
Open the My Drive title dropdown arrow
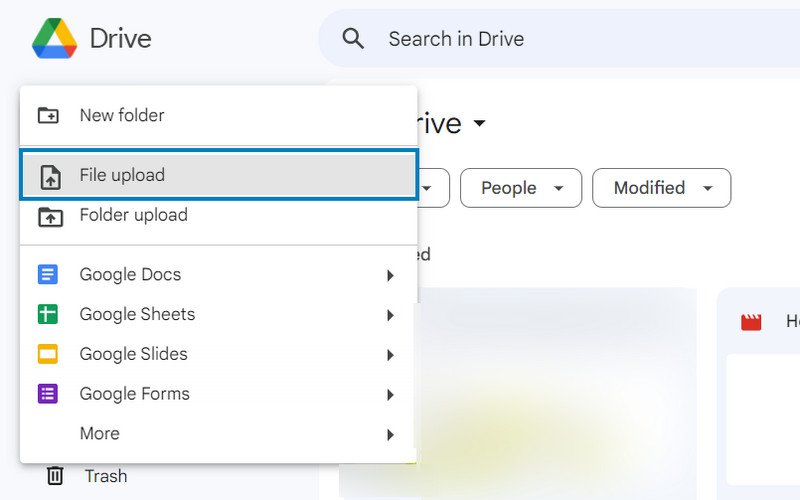coord(479,123)
